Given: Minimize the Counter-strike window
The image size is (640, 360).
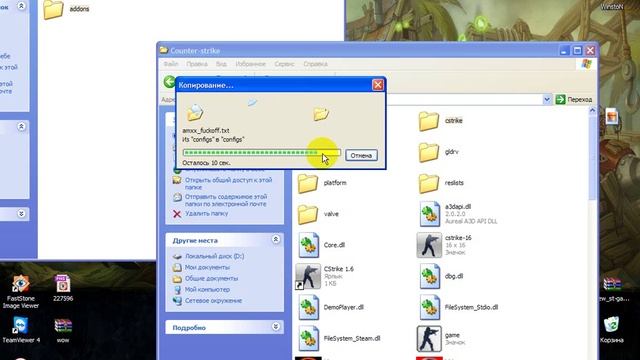Looking at the screenshot, I should [564, 51].
